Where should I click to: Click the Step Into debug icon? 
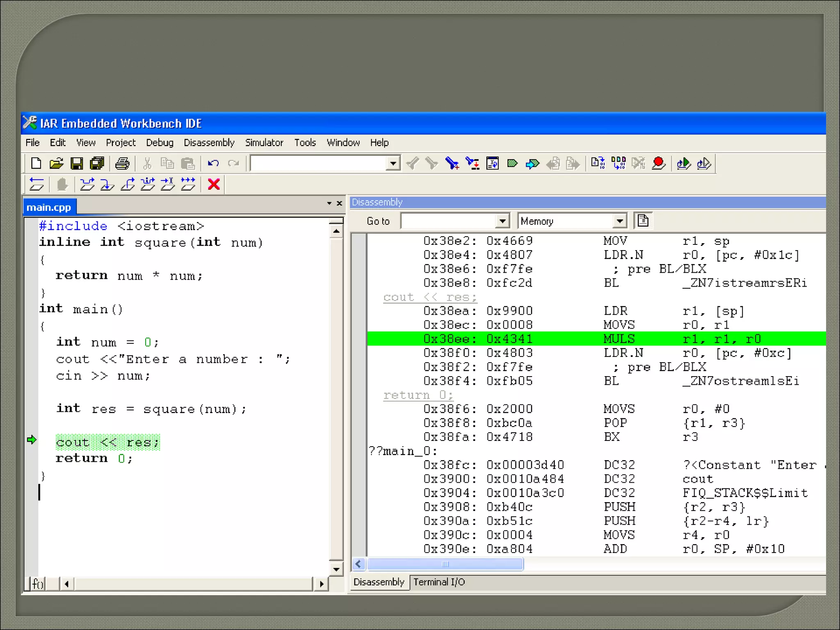click(x=107, y=184)
